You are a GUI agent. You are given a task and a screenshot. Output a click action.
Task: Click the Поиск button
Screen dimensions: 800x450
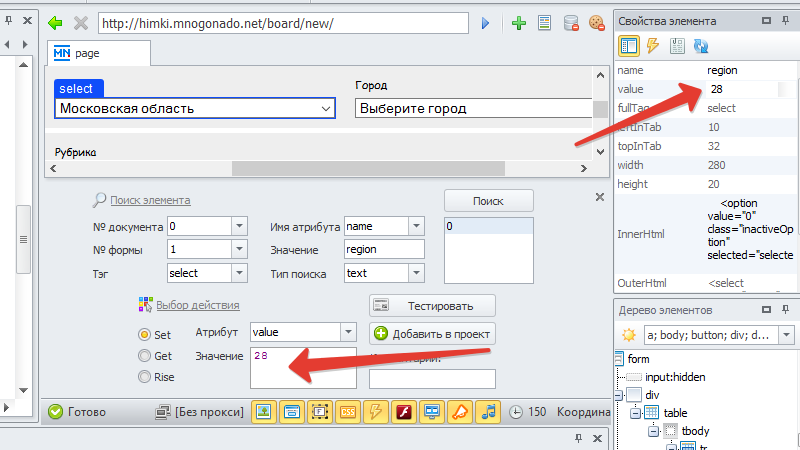coord(488,201)
